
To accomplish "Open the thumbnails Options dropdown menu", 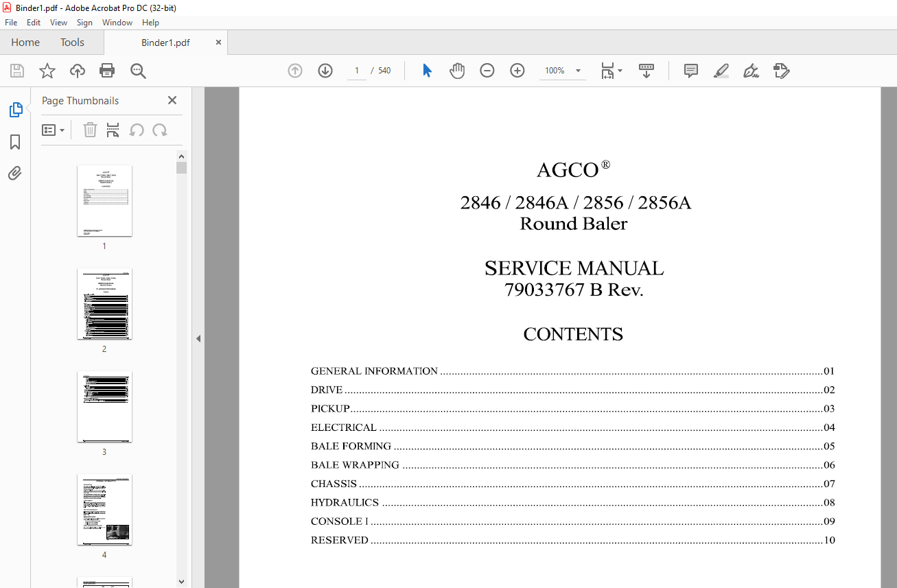I will point(53,130).
